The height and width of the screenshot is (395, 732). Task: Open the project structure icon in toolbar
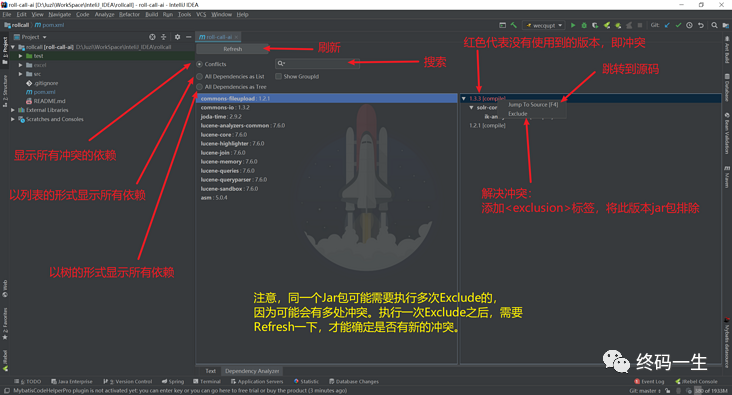click(x=726, y=25)
